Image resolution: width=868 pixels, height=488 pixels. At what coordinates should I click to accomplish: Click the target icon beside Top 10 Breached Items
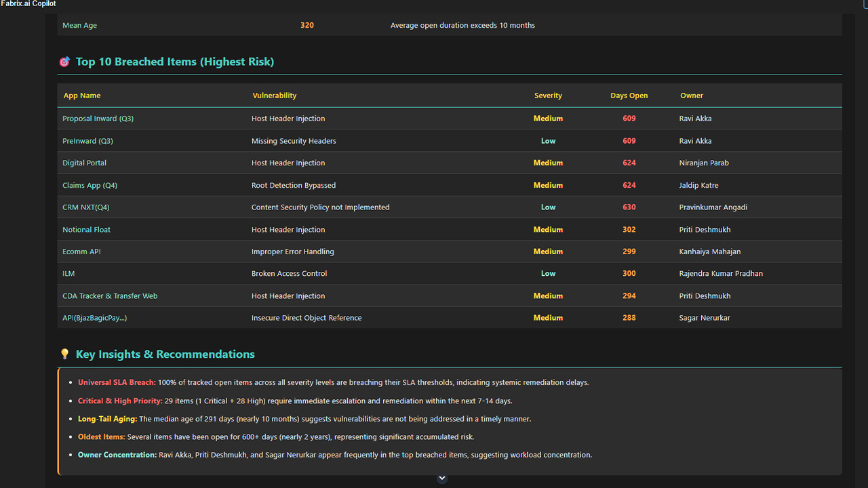click(x=64, y=62)
